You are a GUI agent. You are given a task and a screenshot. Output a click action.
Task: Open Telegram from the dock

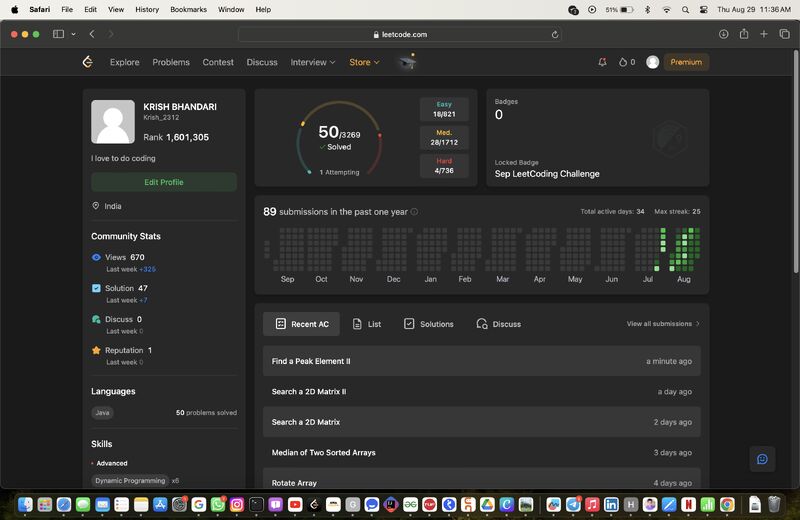[572, 505]
